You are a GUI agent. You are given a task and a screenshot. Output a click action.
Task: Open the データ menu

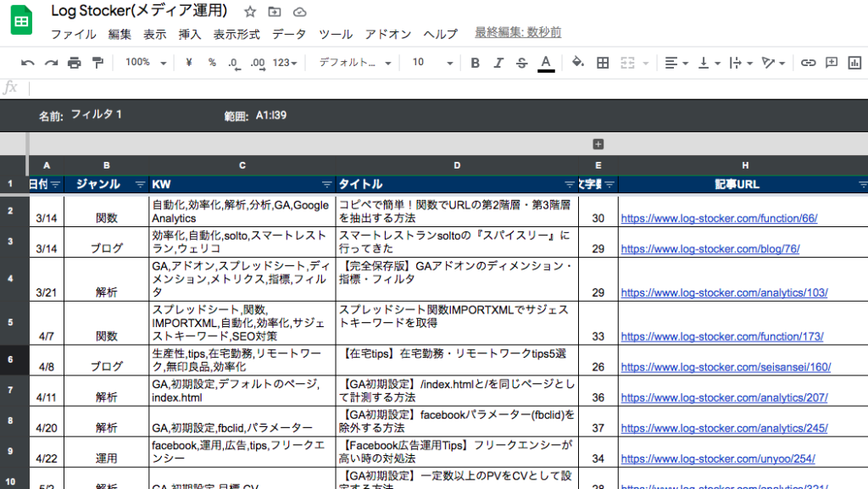pos(290,34)
